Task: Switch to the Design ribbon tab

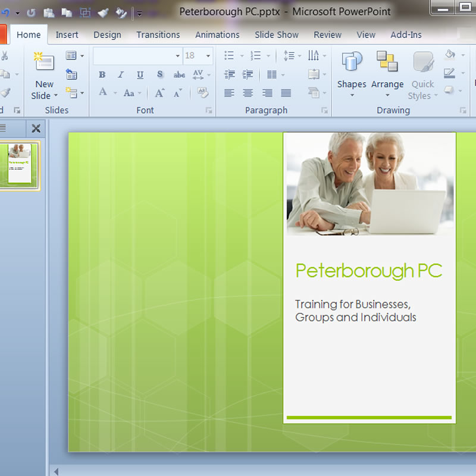Action: pos(107,35)
